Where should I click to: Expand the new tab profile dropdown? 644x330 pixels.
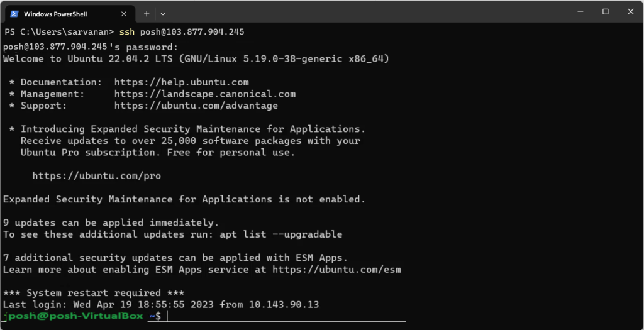click(x=163, y=13)
